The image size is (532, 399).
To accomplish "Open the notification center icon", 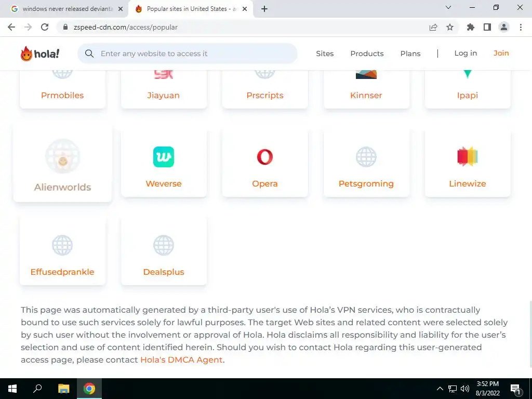I will pos(516,390).
